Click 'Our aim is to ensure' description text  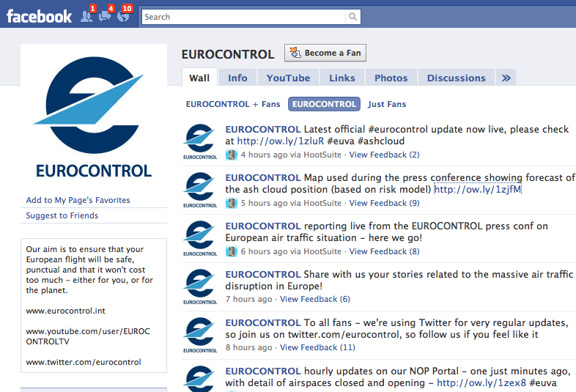tap(89, 270)
